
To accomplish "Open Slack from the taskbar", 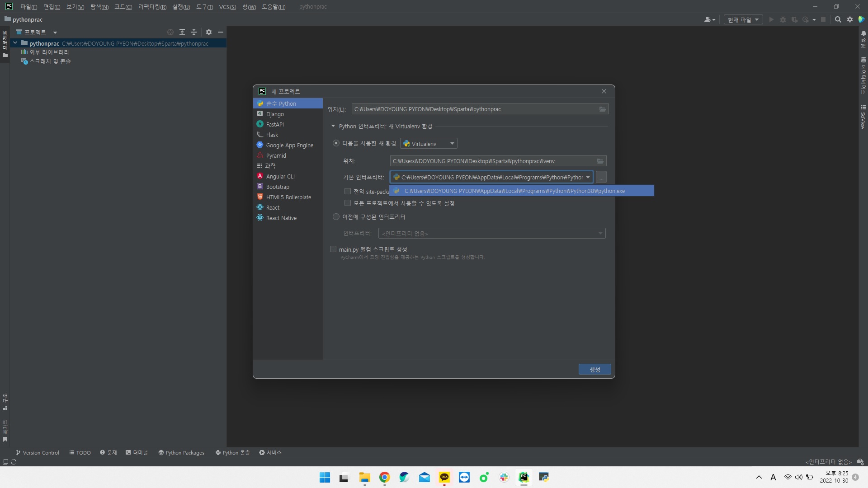I will coord(504,477).
